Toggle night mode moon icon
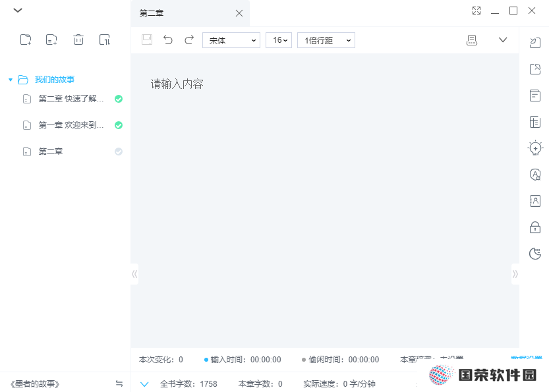The width and height of the screenshot is (549, 392). 535,254
